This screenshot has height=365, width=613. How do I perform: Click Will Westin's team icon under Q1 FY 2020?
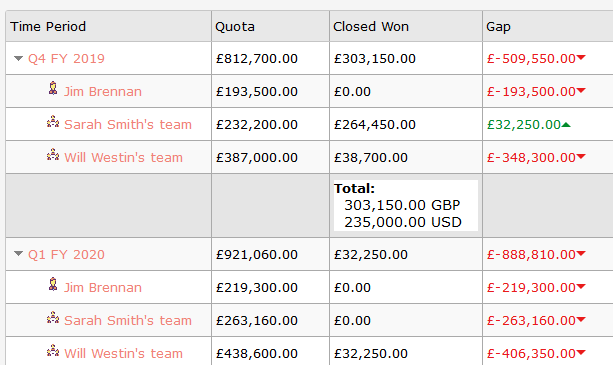click(53, 351)
